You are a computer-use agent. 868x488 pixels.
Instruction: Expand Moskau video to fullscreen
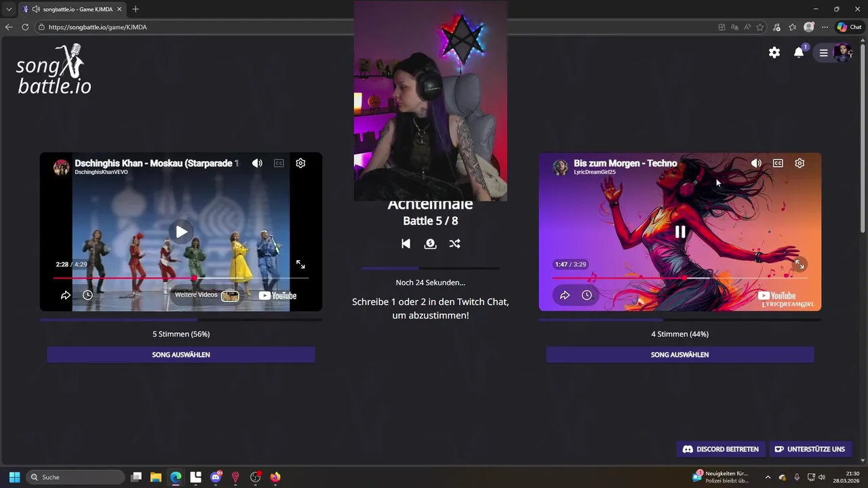[x=300, y=264]
